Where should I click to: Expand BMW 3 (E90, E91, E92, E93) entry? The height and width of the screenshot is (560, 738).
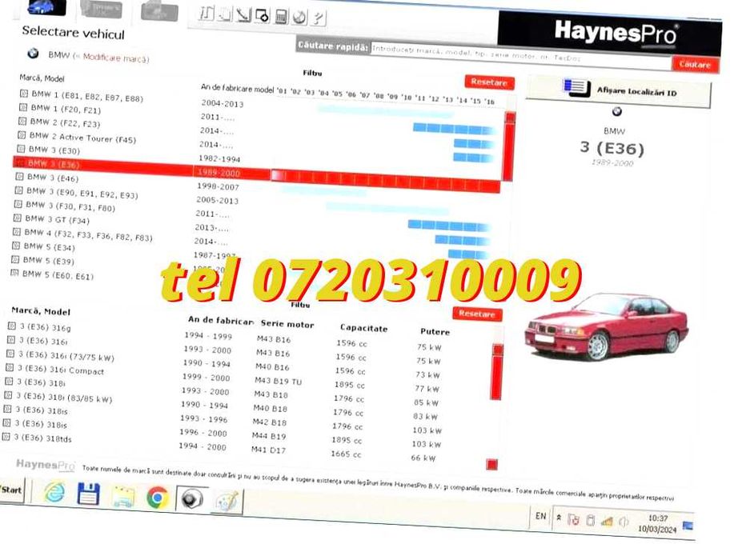pos(18,190)
